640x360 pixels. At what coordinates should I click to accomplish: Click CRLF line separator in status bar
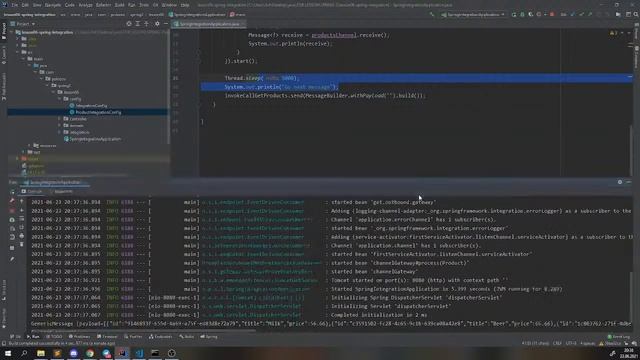pos(557,344)
